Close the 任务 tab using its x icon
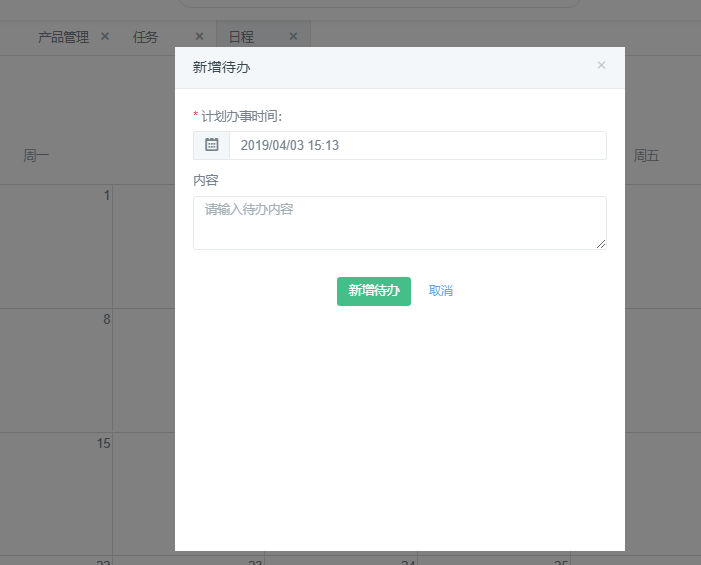701x565 pixels. (199, 37)
